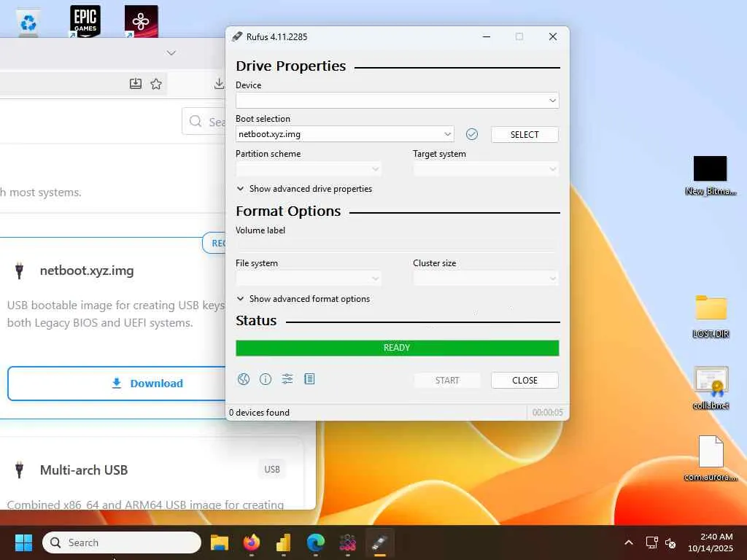Screen dimensions: 747x560
Task: Click the netboot.xyz.img heading on webpage
Action: click(87, 271)
